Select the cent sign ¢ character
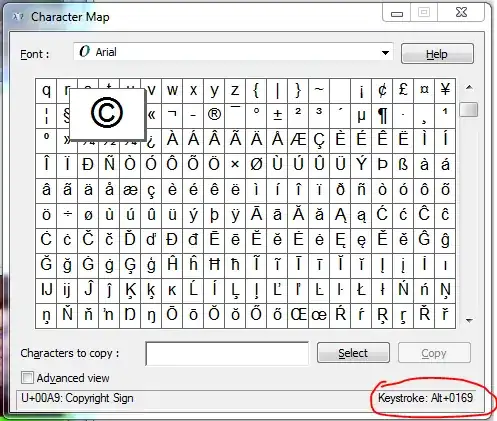Viewport: 497px width, 421px height. (x=382, y=90)
